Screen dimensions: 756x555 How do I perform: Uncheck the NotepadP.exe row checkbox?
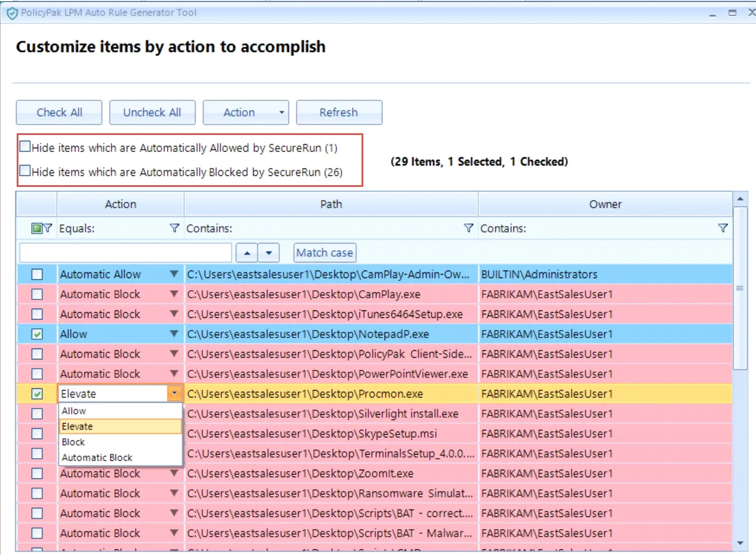point(36,333)
